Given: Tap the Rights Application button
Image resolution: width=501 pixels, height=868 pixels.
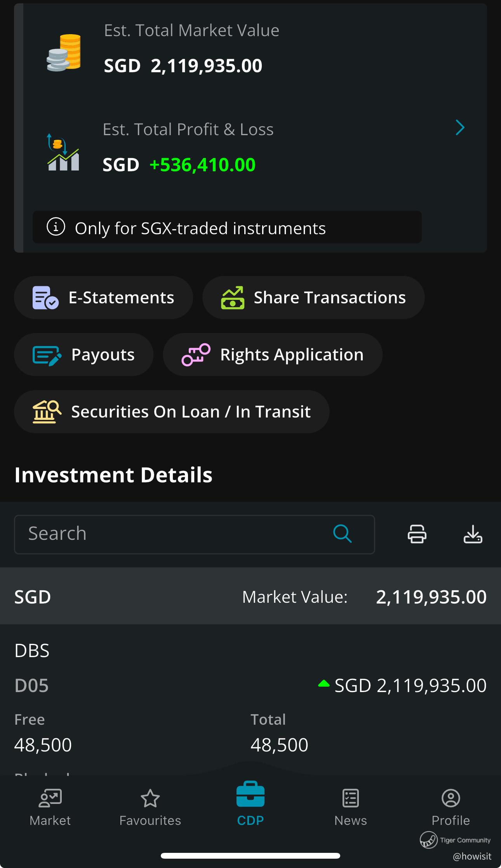Looking at the screenshot, I should (x=273, y=355).
